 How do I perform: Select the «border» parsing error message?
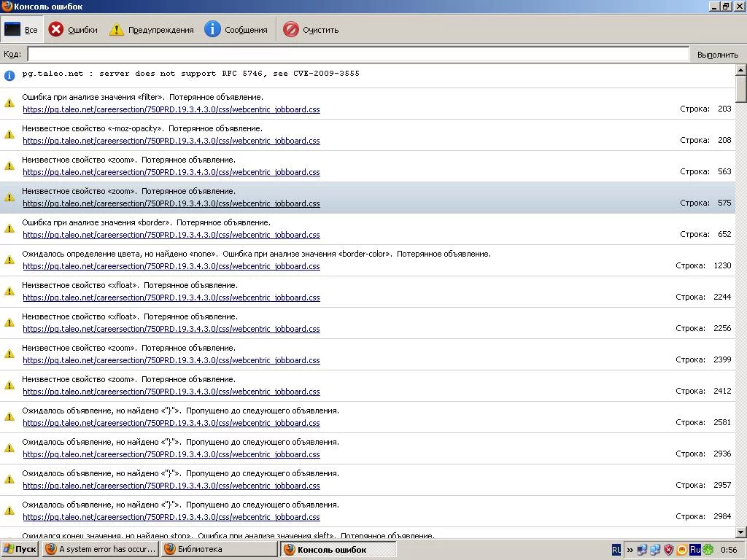click(x=146, y=223)
